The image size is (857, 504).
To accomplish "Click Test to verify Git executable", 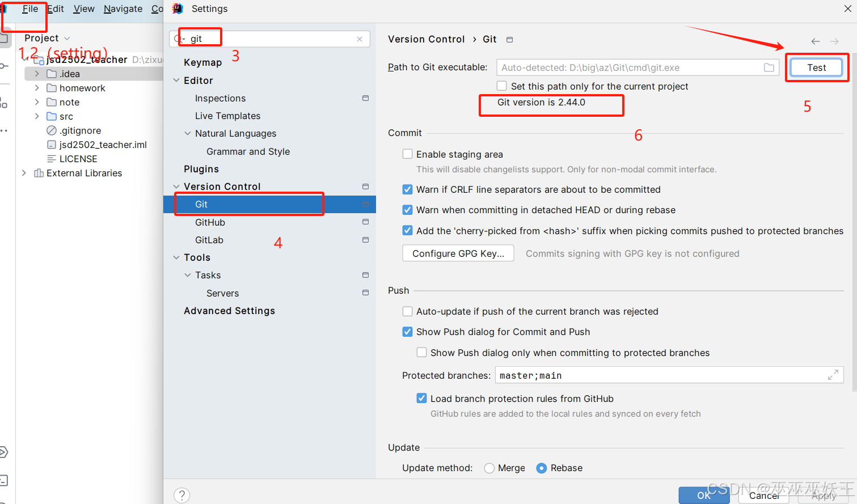I will 816,67.
